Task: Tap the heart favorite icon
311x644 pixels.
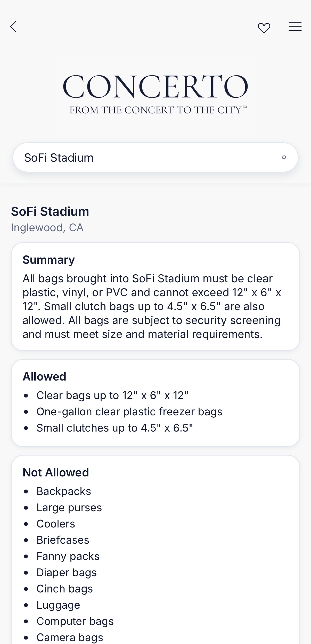Action: (x=264, y=28)
